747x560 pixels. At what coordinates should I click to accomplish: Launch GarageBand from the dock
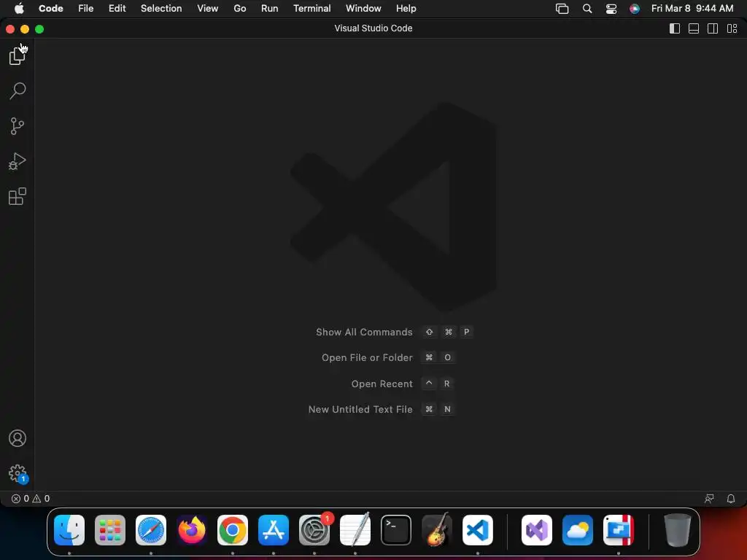(437, 529)
